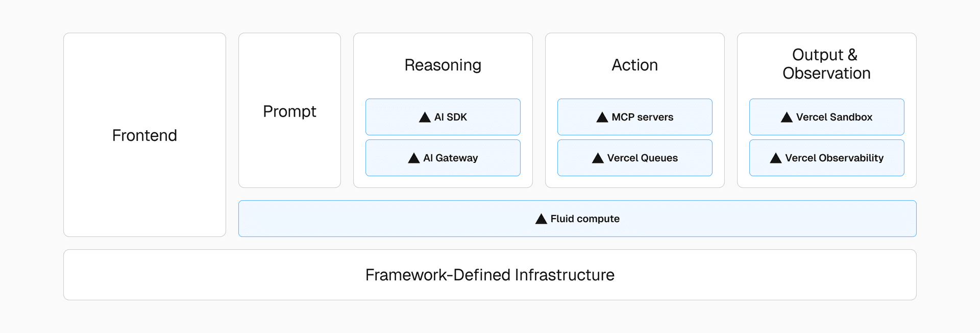Click the triangle logo next to Vercel Queues
This screenshot has height=333, width=980.
[x=598, y=158]
